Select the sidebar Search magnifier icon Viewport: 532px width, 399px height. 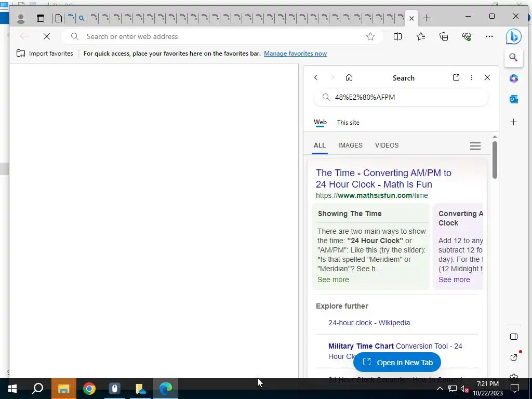point(513,57)
